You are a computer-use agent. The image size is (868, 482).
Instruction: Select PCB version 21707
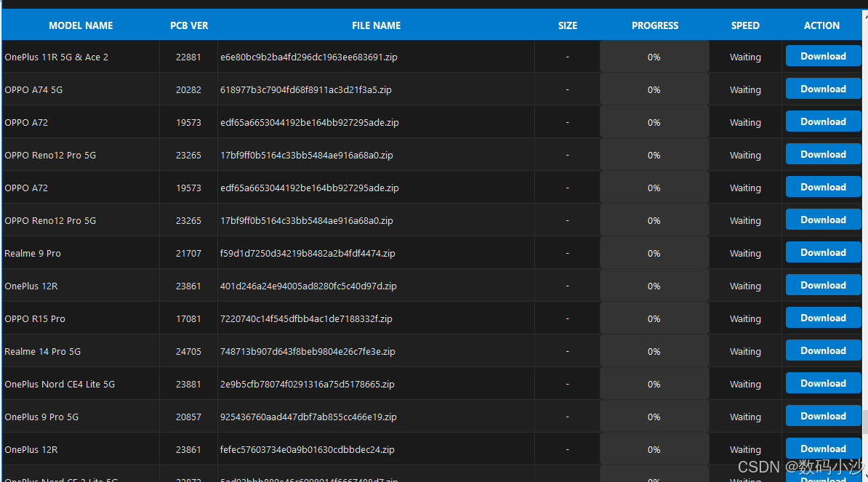pyautogui.click(x=188, y=254)
